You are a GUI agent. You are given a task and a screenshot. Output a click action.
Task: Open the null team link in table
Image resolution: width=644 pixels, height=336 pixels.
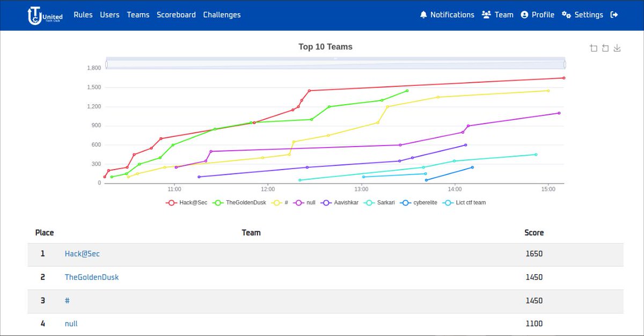pyautogui.click(x=71, y=324)
